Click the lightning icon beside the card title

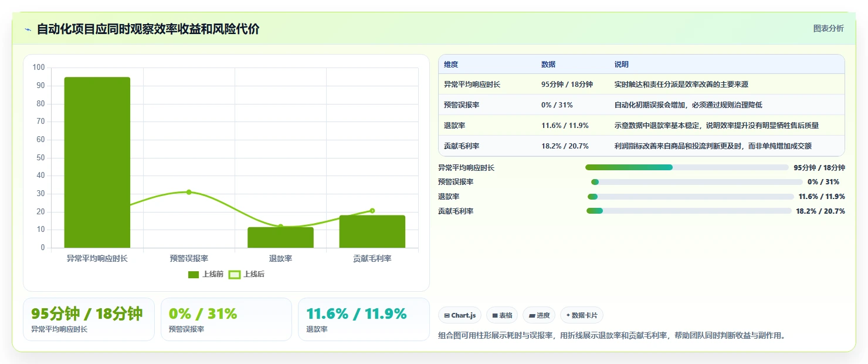pyautogui.click(x=28, y=29)
